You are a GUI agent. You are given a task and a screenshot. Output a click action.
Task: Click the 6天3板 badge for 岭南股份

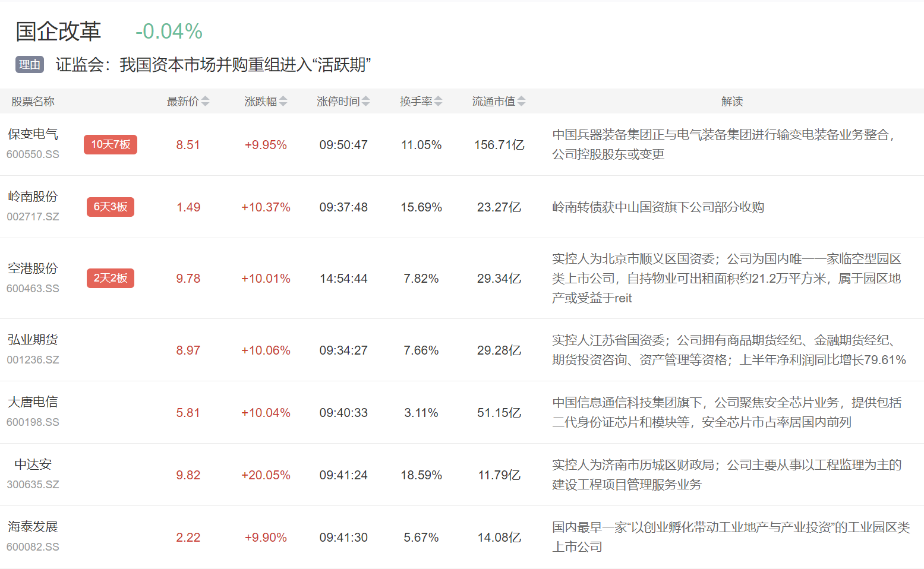pos(111,207)
